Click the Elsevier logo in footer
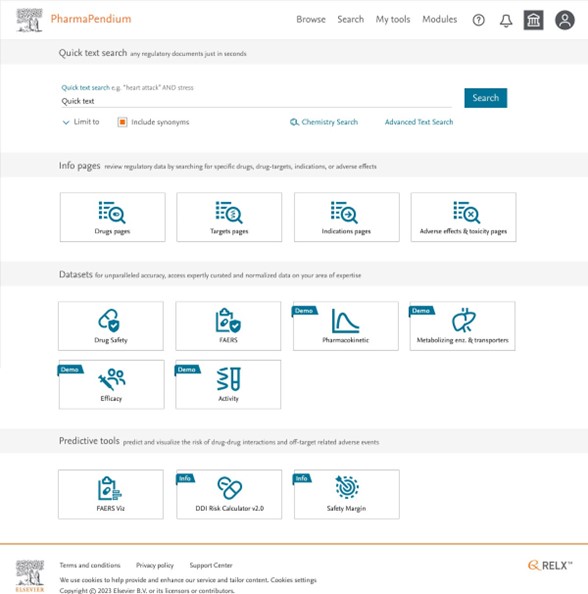The height and width of the screenshot is (594, 588). click(x=30, y=576)
